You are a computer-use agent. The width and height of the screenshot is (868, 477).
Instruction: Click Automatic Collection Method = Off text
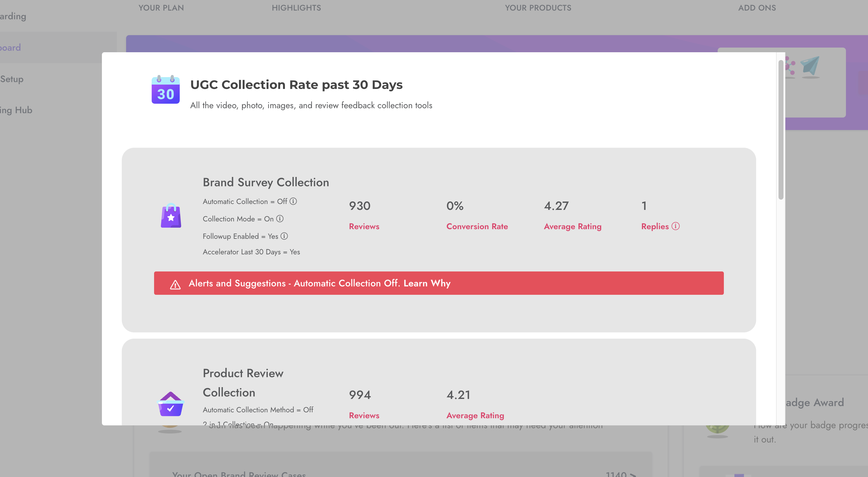pos(258,410)
